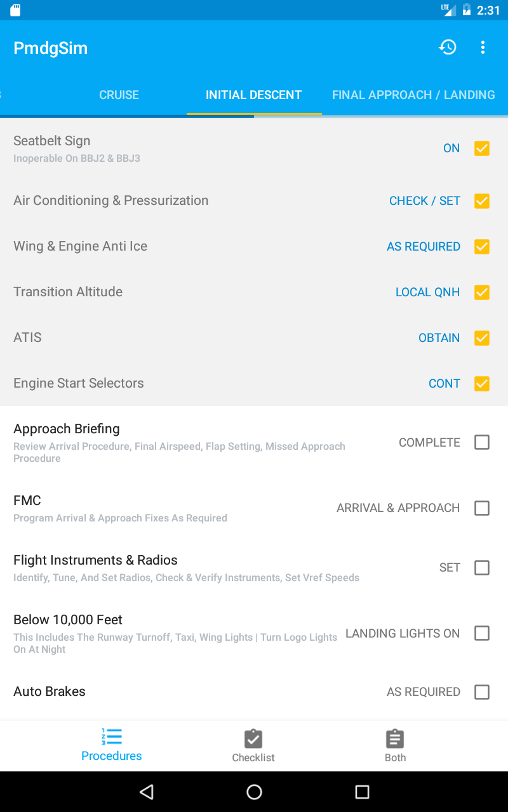Open the history reset icon
508x812 pixels.
pos(448,48)
